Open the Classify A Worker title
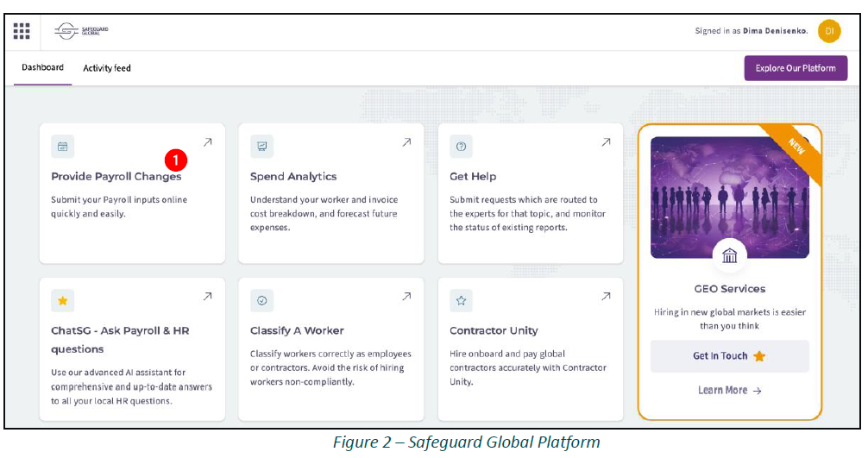The image size is (868, 458). (297, 331)
